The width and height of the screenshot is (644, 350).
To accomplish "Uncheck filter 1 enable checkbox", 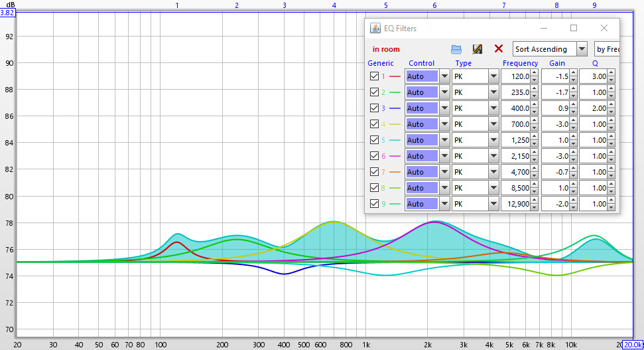I will (x=374, y=76).
